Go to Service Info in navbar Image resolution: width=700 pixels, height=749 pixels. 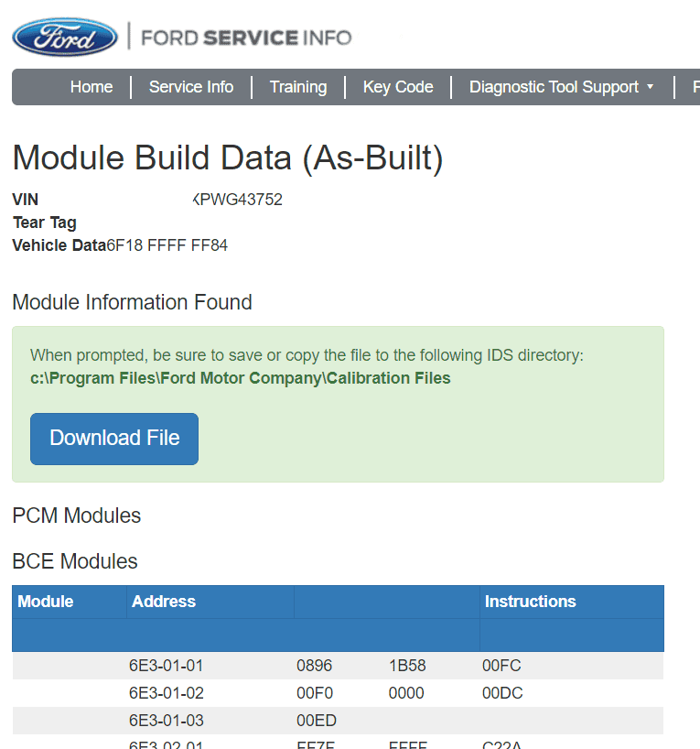click(191, 87)
